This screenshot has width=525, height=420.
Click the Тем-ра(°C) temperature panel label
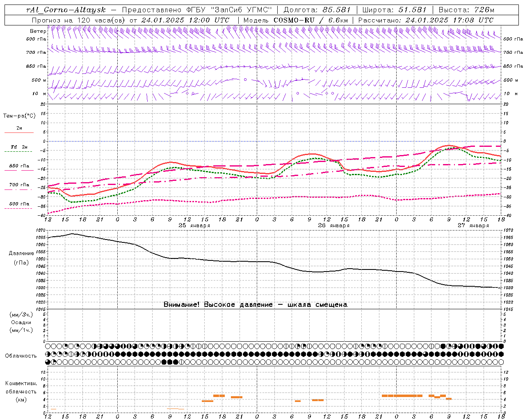[x=19, y=116]
